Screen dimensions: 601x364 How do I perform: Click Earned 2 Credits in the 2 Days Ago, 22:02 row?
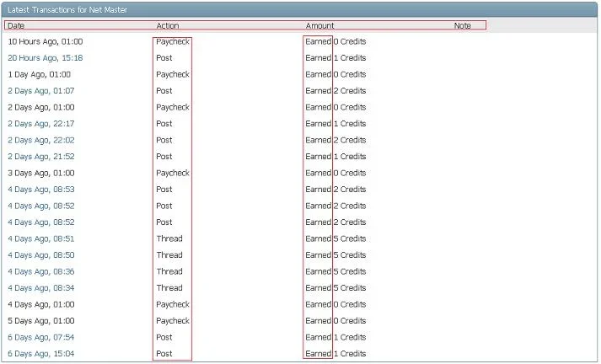click(x=335, y=140)
